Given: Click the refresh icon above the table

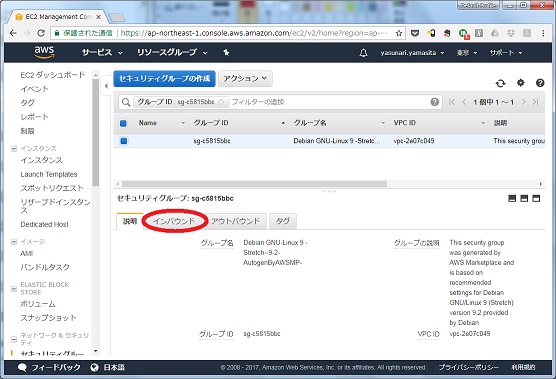Looking at the screenshot, I should coord(500,83).
